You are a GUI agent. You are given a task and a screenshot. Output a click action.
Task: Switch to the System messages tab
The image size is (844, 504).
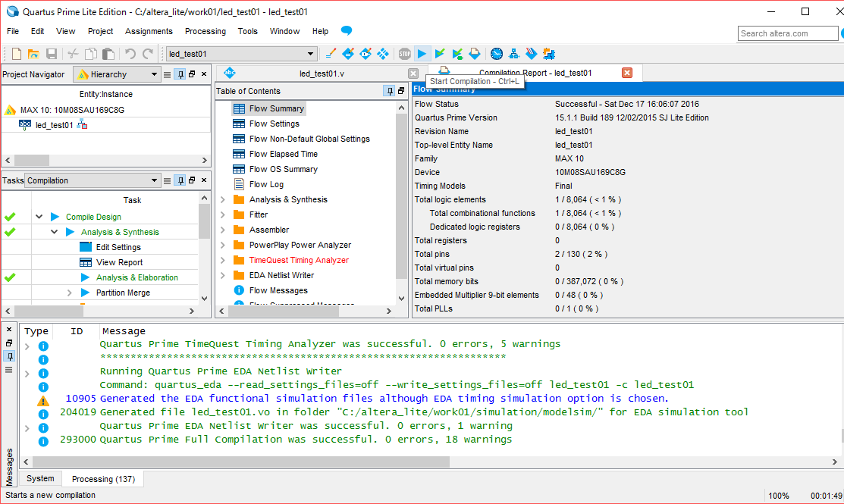tap(40, 479)
